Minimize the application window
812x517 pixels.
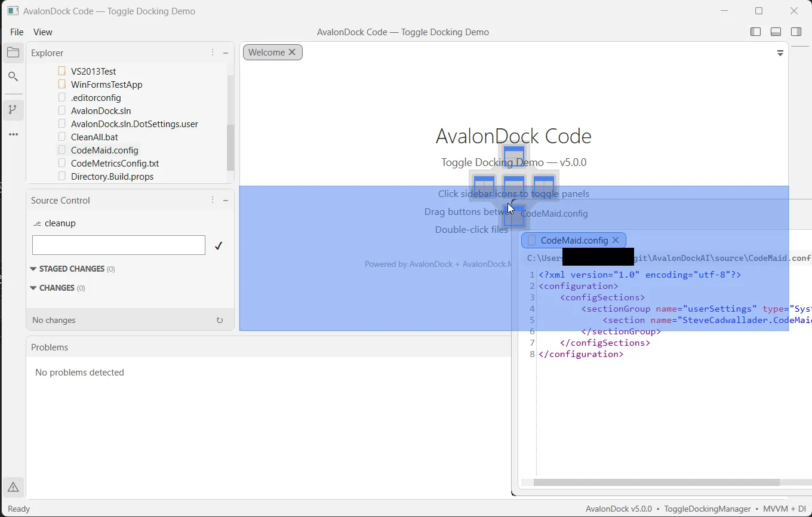pyautogui.click(x=724, y=11)
